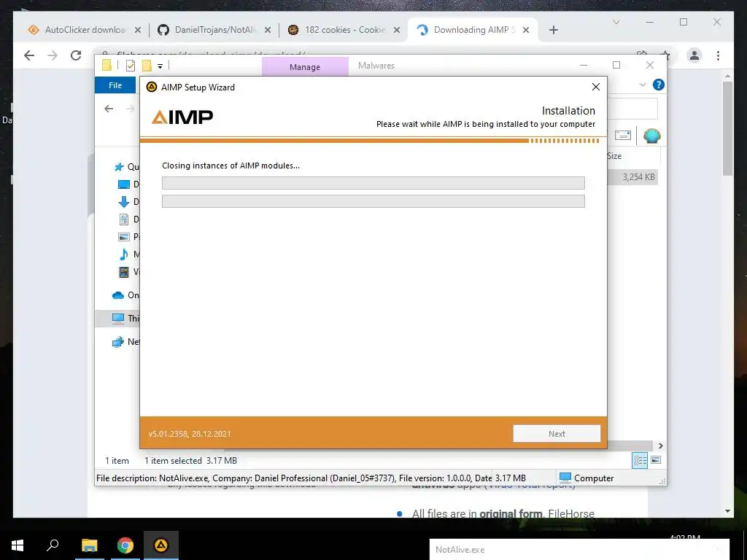
Task: Select This PC in navigation pane
Action: click(x=117, y=318)
